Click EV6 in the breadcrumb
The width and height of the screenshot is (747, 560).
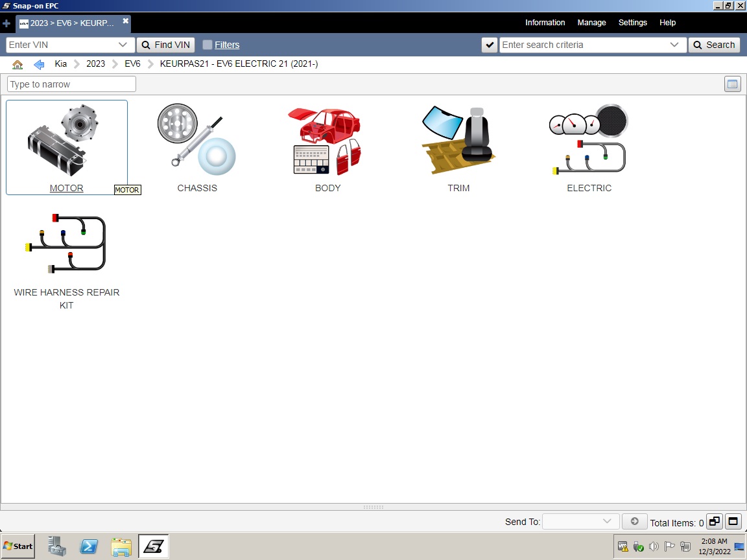tap(132, 64)
